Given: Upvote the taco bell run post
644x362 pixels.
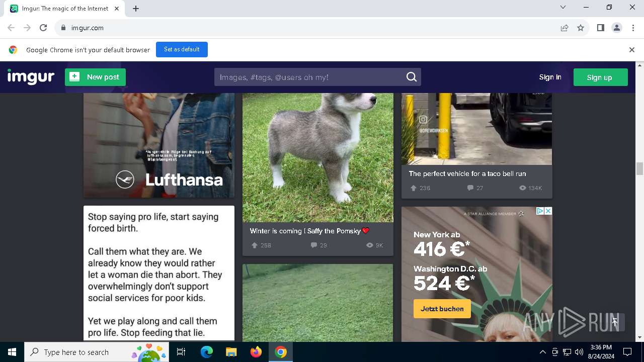Looking at the screenshot, I should [x=414, y=188].
